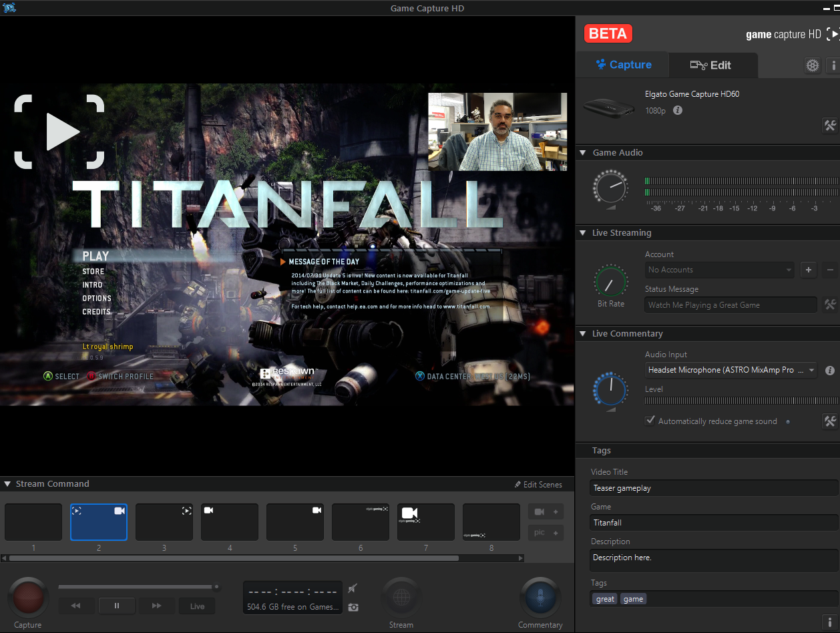Open preferences with the gear icon

coord(813,65)
